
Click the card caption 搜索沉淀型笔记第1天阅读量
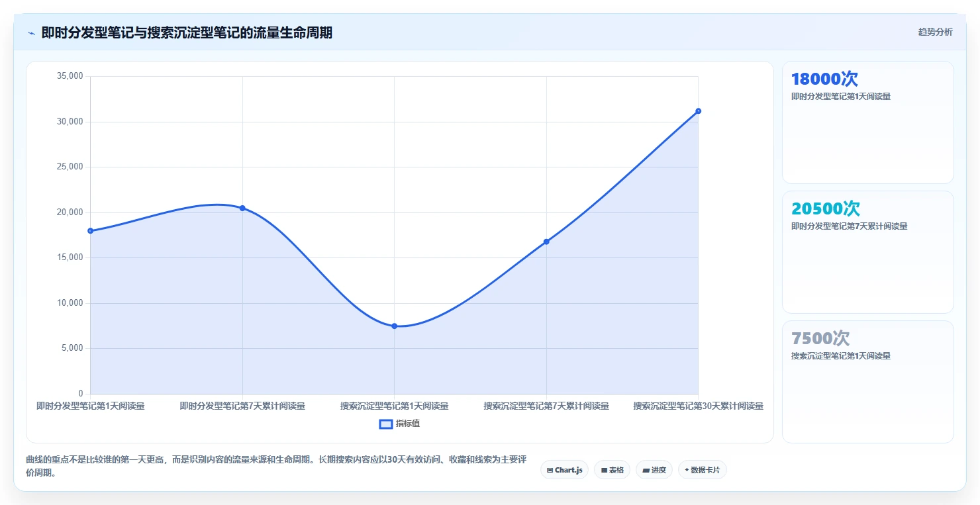coord(841,356)
